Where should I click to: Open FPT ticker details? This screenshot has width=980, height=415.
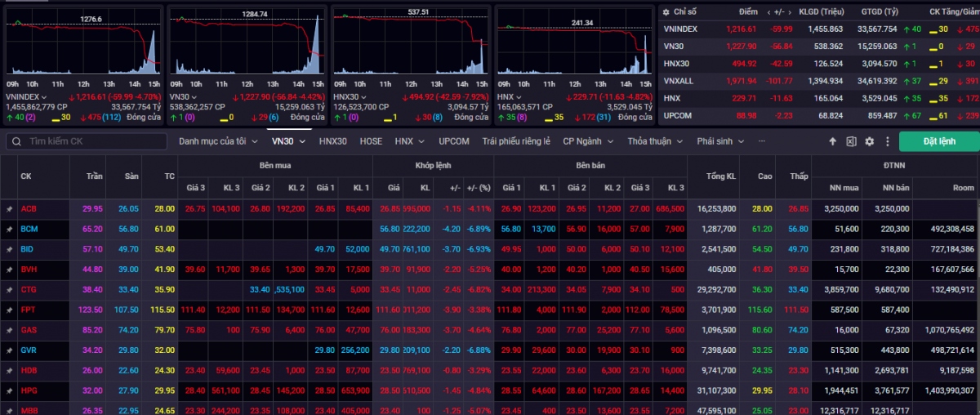[x=27, y=310]
